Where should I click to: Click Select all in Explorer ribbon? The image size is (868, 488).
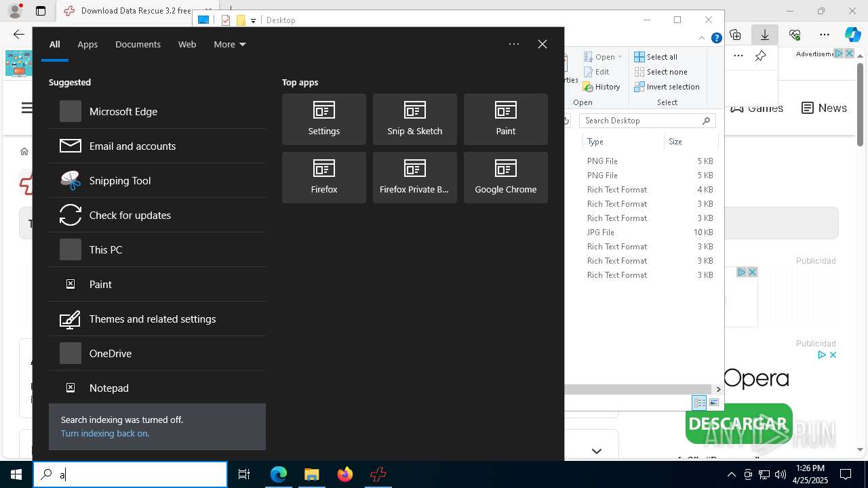[x=656, y=57]
